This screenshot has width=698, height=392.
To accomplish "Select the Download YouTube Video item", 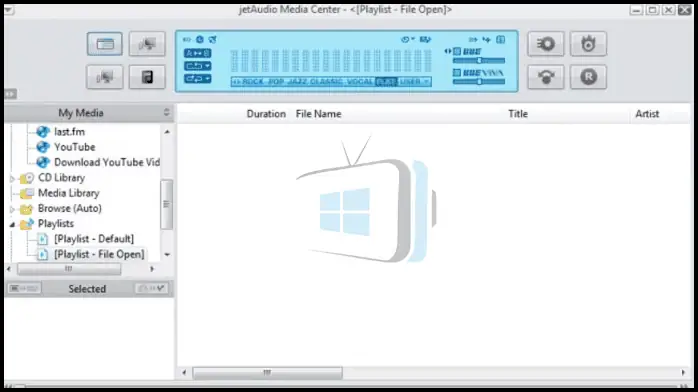I will pyautogui.click(x=107, y=162).
